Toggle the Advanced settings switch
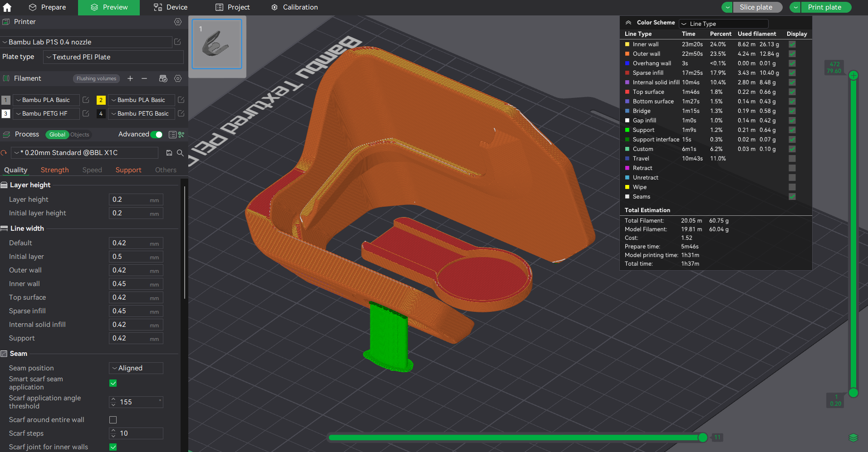This screenshot has height=452, width=868. click(x=157, y=135)
